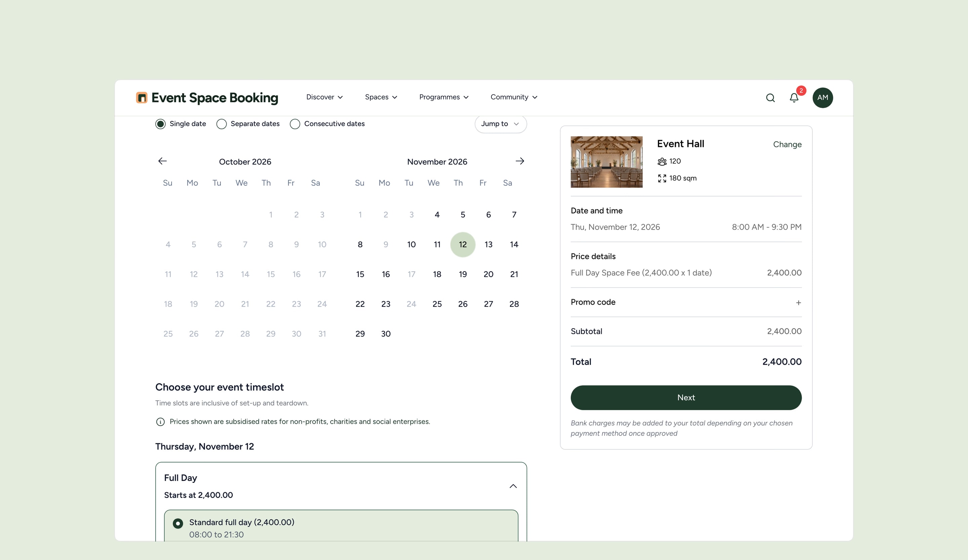968x560 pixels.
Task: Open the search magnifier icon
Action: click(770, 98)
